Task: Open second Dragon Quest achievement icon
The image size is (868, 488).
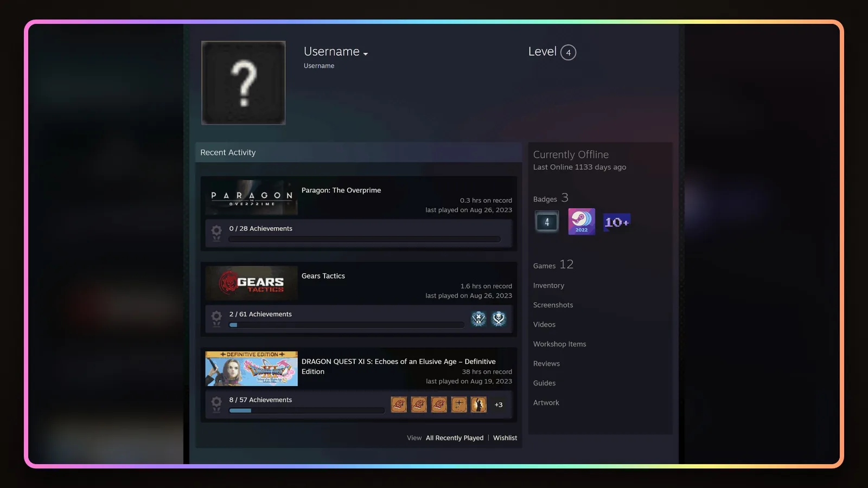Action: pyautogui.click(x=419, y=404)
